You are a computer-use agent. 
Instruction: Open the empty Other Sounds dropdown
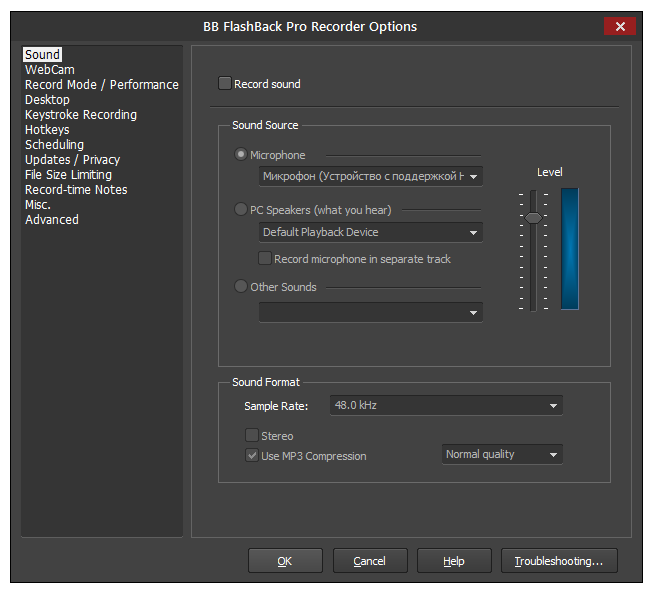(370, 312)
